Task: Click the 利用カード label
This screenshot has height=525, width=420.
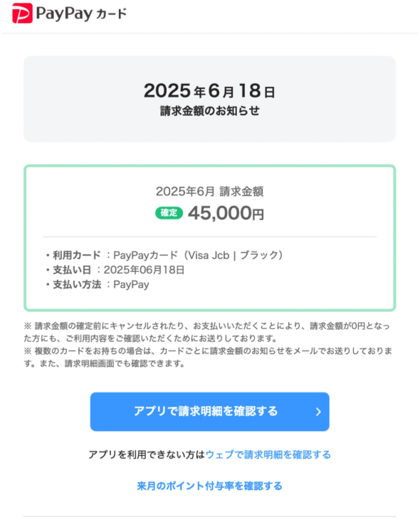Action: (77, 256)
